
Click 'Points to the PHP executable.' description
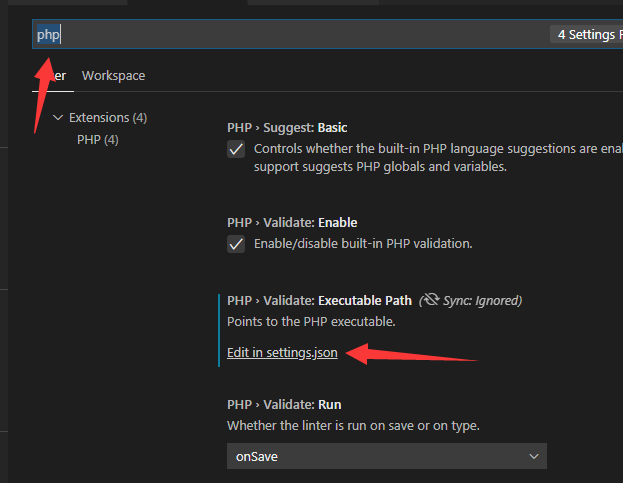click(x=311, y=322)
